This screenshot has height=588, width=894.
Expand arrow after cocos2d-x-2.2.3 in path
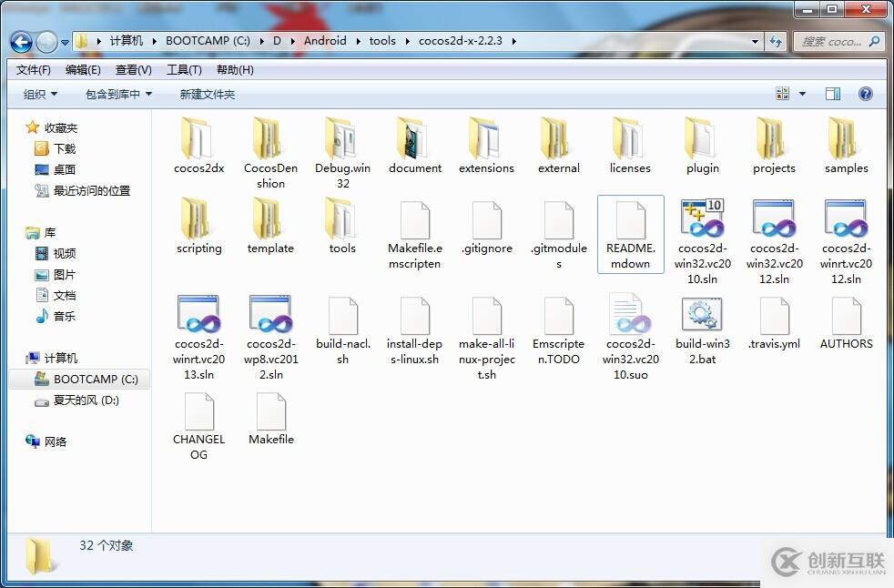pos(513,41)
